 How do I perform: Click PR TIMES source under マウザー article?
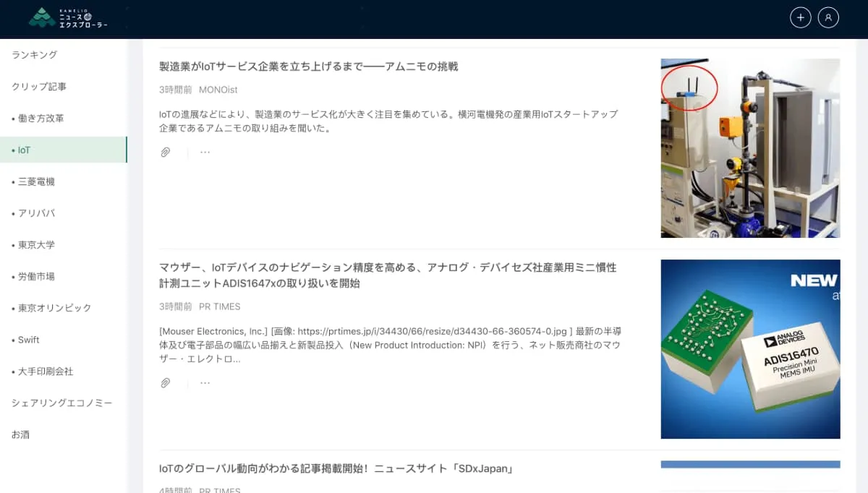tap(220, 306)
